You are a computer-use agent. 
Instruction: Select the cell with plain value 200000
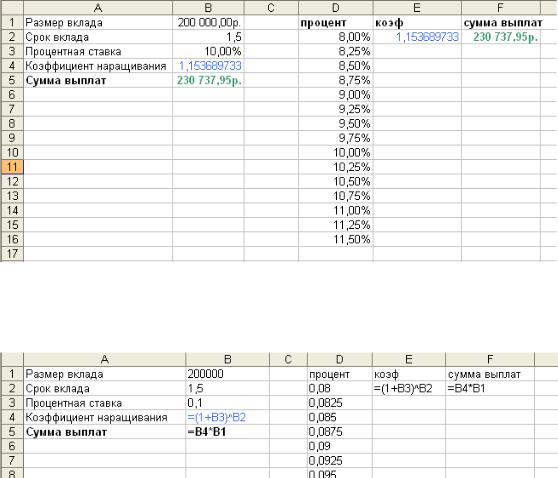click(227, 374)
